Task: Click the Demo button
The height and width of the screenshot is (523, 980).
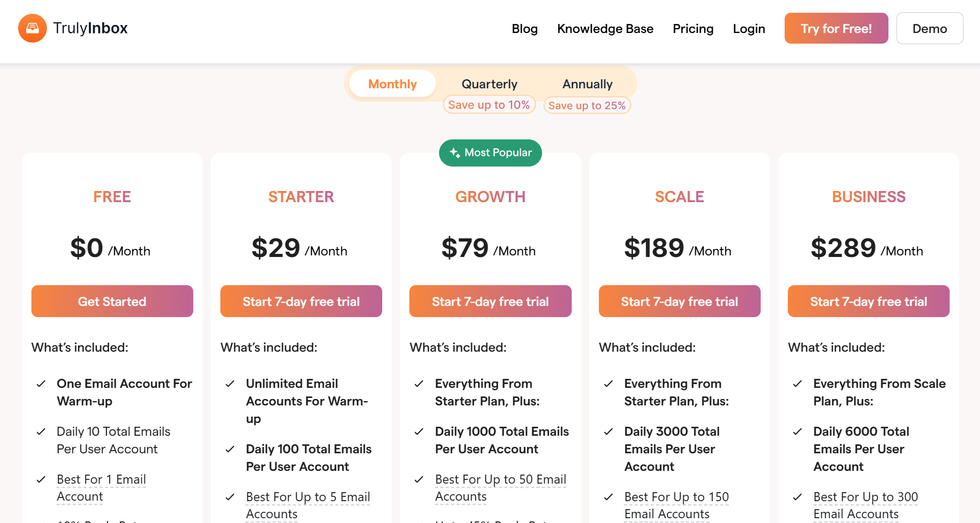Action: tap(929, 29)
